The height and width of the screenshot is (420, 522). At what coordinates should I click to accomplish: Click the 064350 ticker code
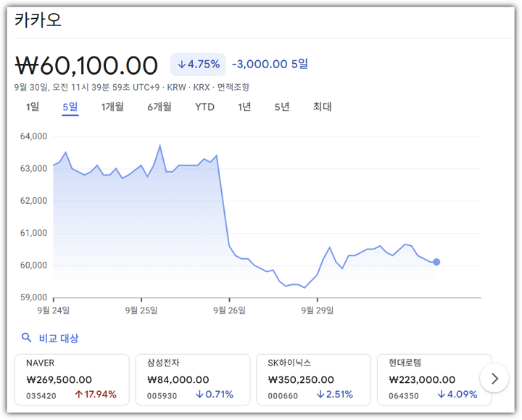tap(404, 396)
